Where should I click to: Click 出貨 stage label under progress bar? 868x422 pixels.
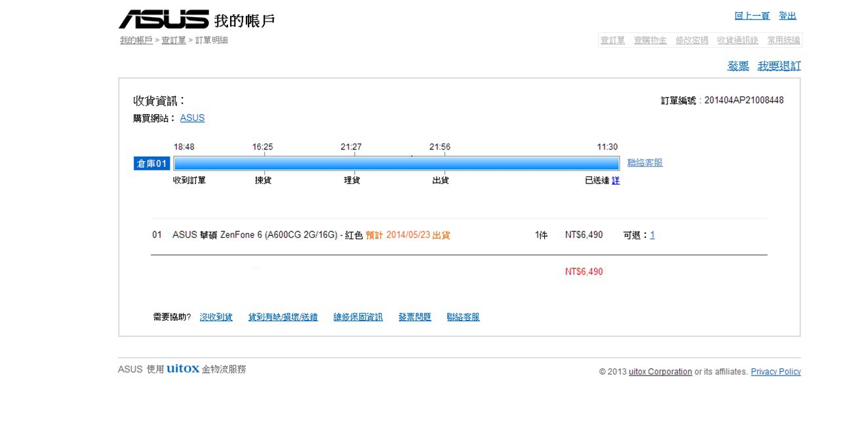pyautogui.click(x=441, y=180)
